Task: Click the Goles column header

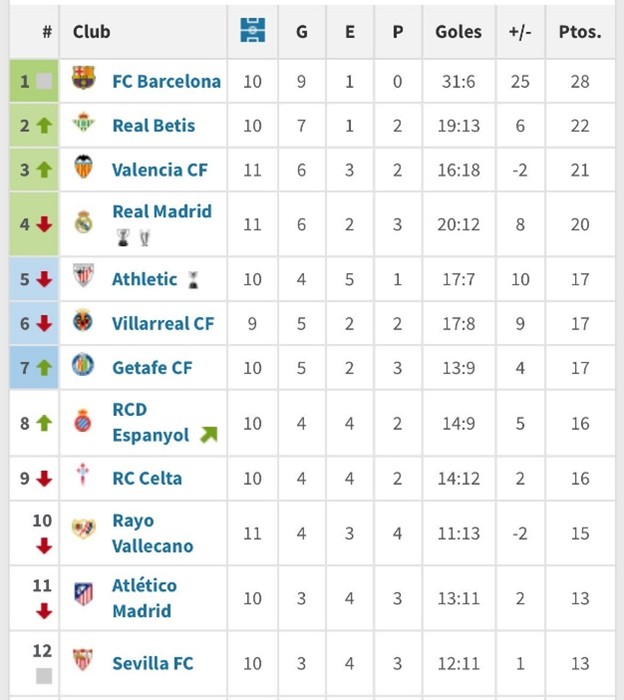Action: (x=458, y=32)
